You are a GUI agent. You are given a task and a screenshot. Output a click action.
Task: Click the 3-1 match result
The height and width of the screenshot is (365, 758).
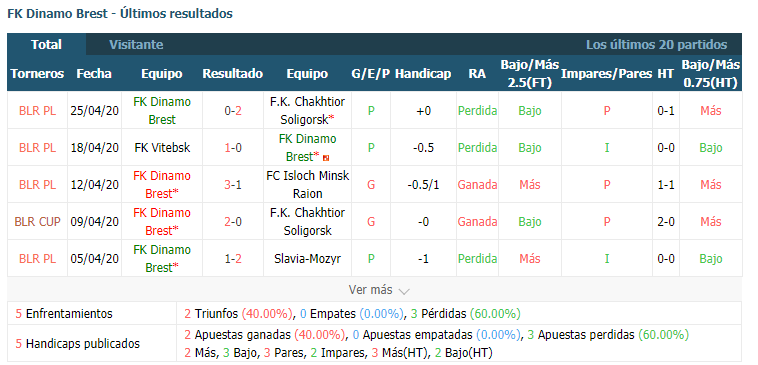233,185
